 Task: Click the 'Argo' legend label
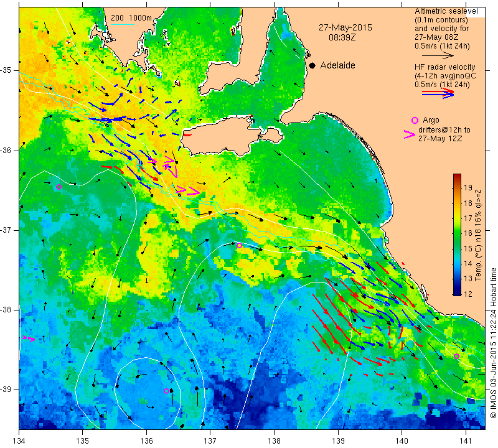coord(431,120)
